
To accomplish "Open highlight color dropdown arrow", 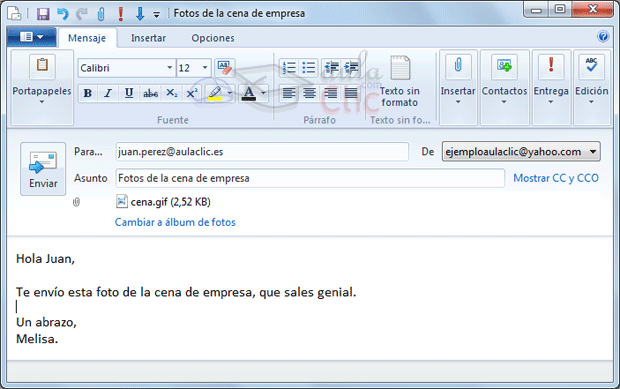I will (x=230, y=93).
